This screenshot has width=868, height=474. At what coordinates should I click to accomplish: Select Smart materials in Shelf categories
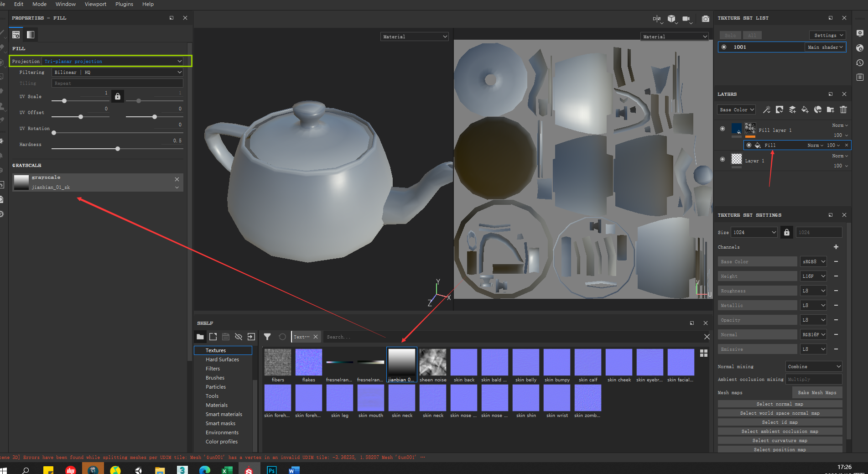(x=223, y=414)
